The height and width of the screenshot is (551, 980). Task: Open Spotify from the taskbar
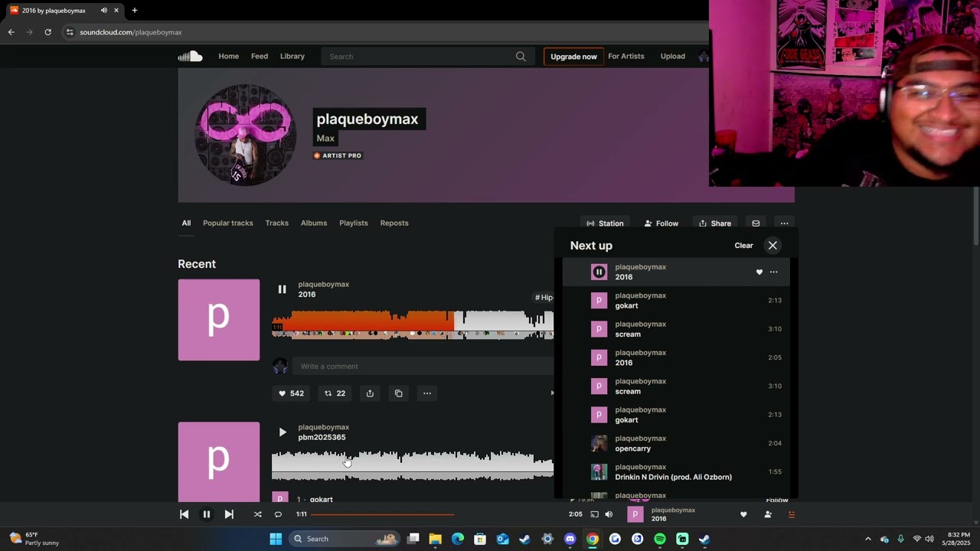point(660,539)
